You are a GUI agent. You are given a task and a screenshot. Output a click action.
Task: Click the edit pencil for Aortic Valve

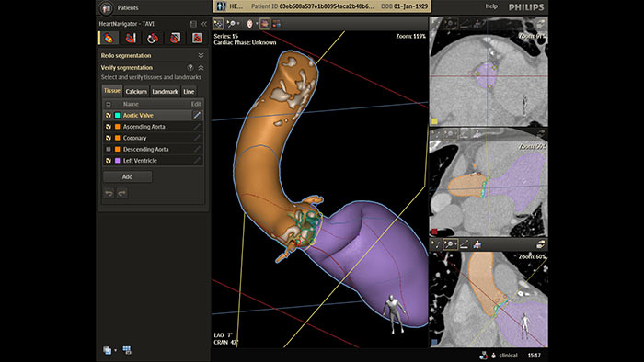(197, 115)
